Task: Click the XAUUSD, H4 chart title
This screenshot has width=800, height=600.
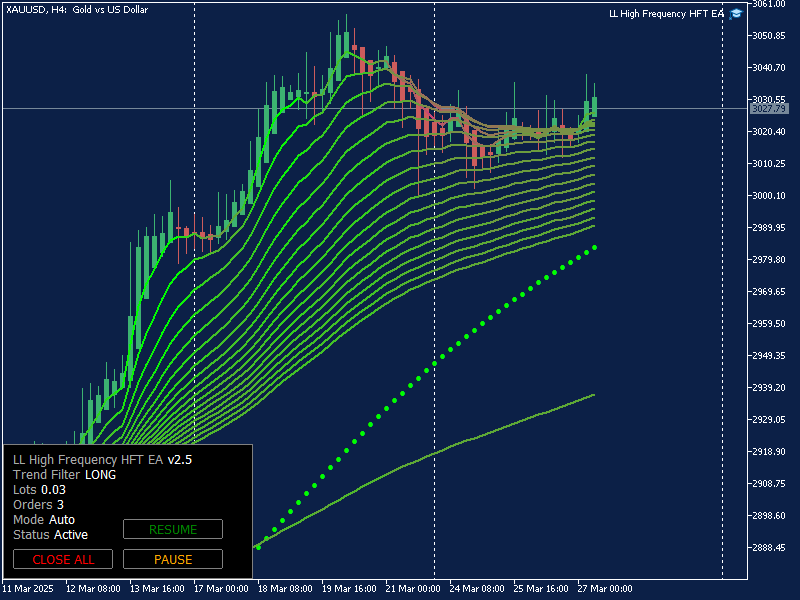Action: (x=77, y=10)
